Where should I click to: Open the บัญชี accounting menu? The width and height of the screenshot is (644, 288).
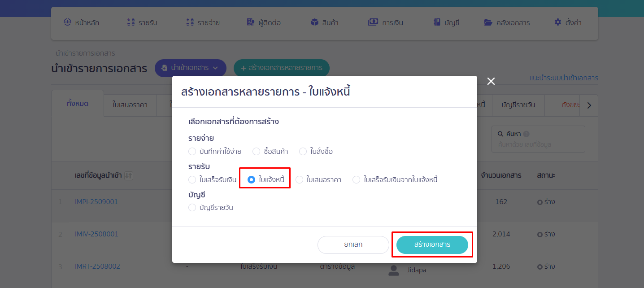pyautogui.click(x=446, y=22)
